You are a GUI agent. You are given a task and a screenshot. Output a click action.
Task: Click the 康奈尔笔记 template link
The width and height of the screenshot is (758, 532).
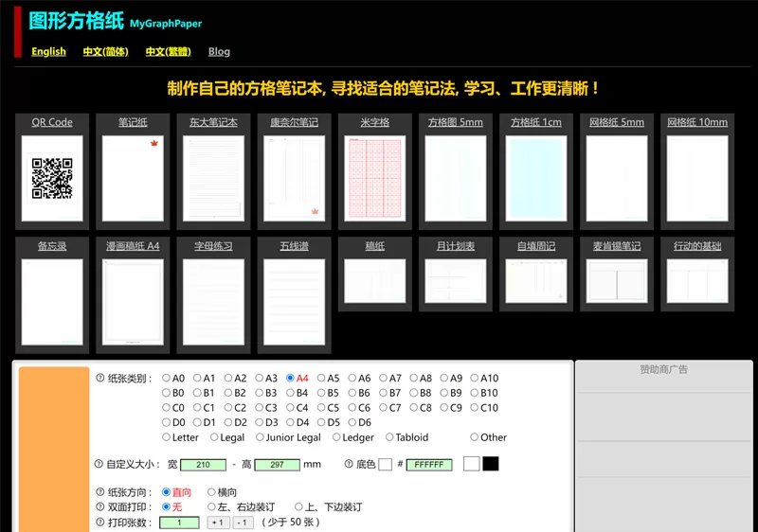(x=295, y=122)
